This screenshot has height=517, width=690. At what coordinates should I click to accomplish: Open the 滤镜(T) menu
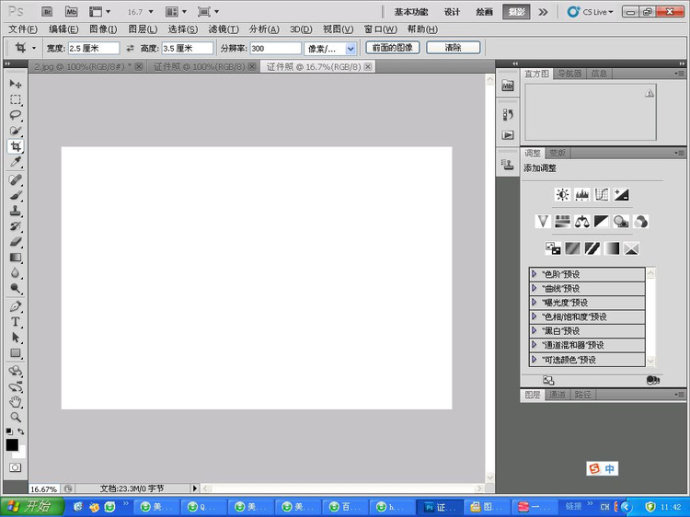click(223, 29)
